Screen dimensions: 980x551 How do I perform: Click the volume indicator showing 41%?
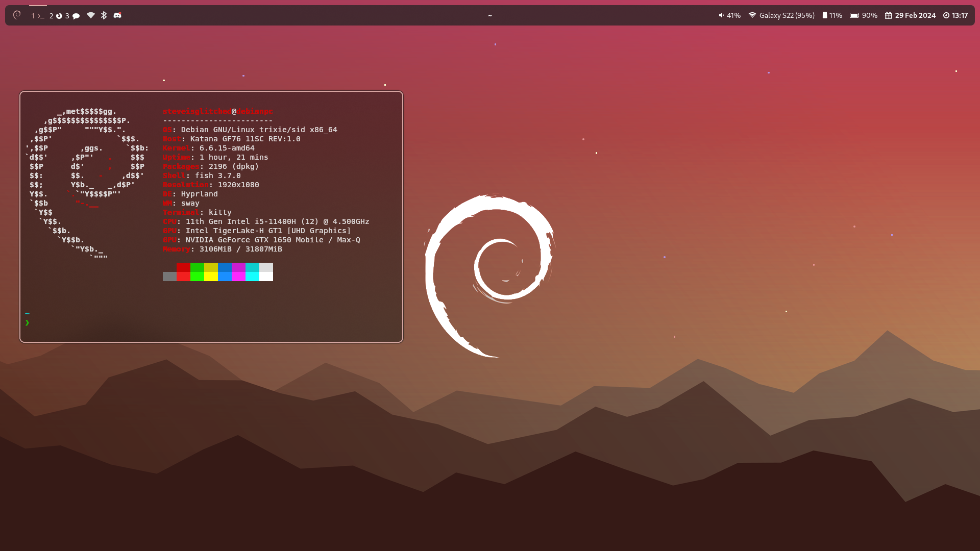coord(730,15)
